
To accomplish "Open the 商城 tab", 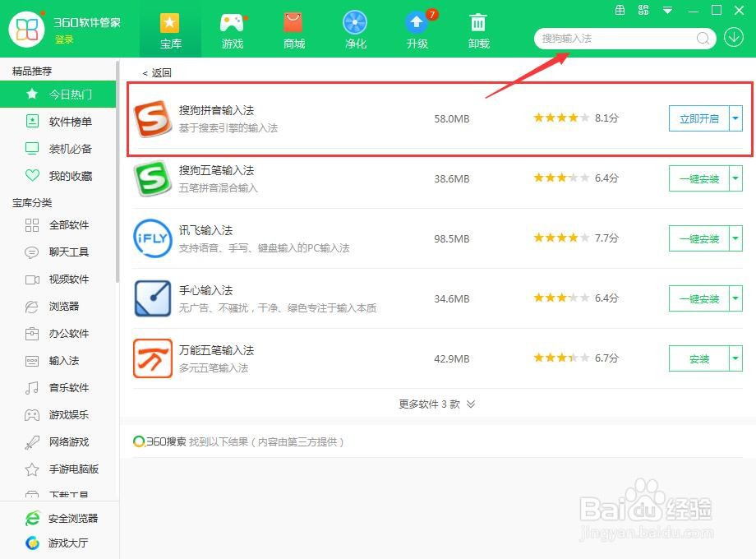I will (293, 31).
